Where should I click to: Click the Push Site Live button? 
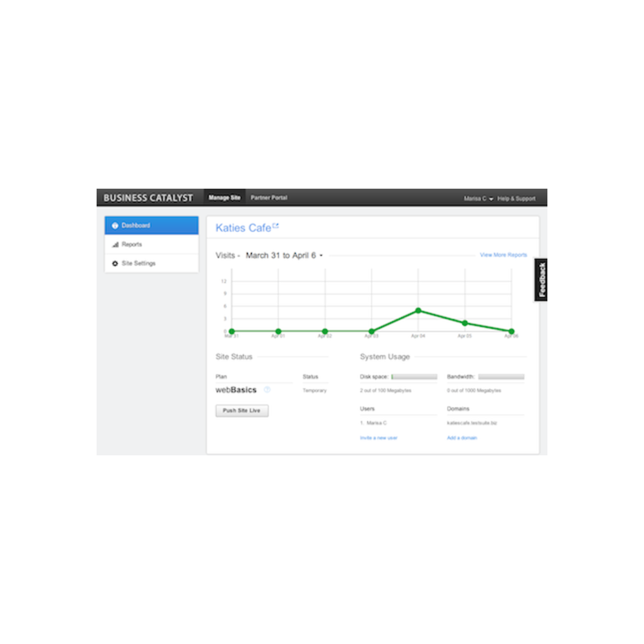click(x=242, y=411)
